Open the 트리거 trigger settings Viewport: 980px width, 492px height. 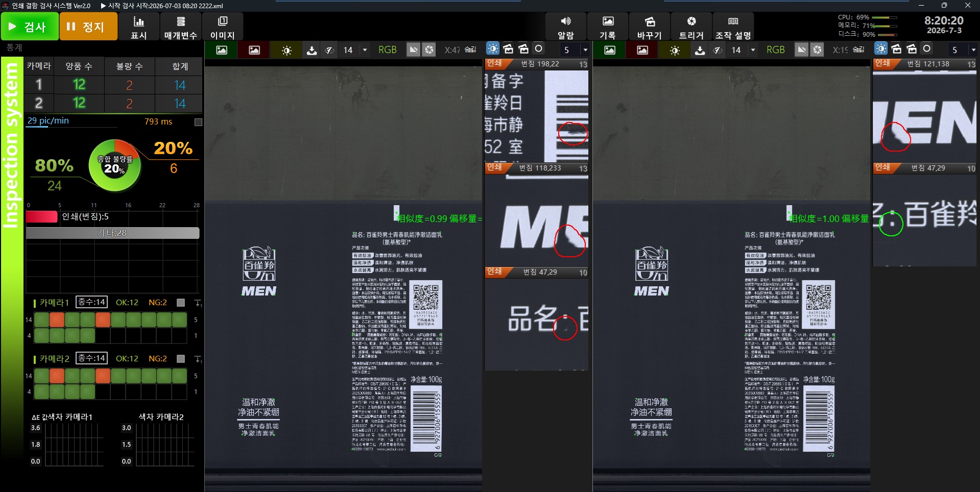[x=691, y=27]
